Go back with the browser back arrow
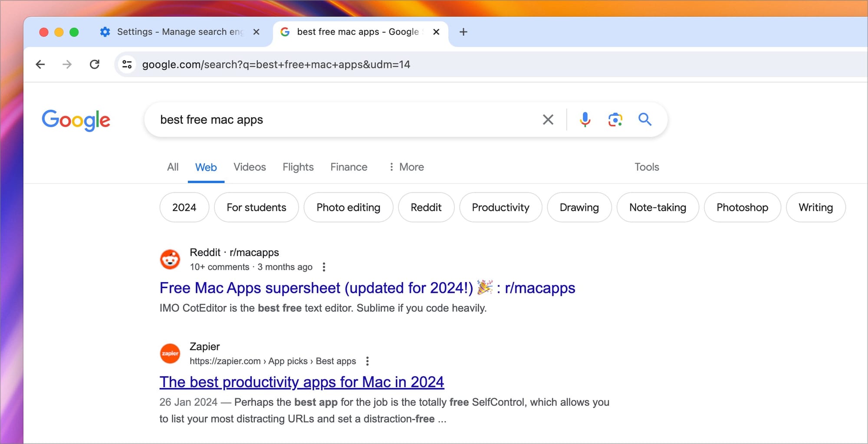This screenshot has width=868, height=444. coord(40,65)
